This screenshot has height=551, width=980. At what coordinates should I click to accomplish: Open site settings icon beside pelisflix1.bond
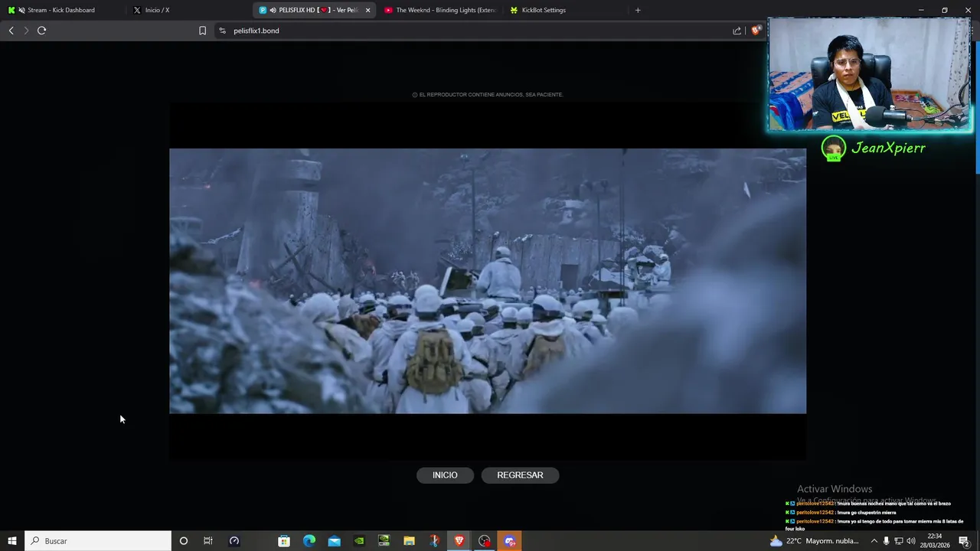pyautogui.click(x=222, y=31)
